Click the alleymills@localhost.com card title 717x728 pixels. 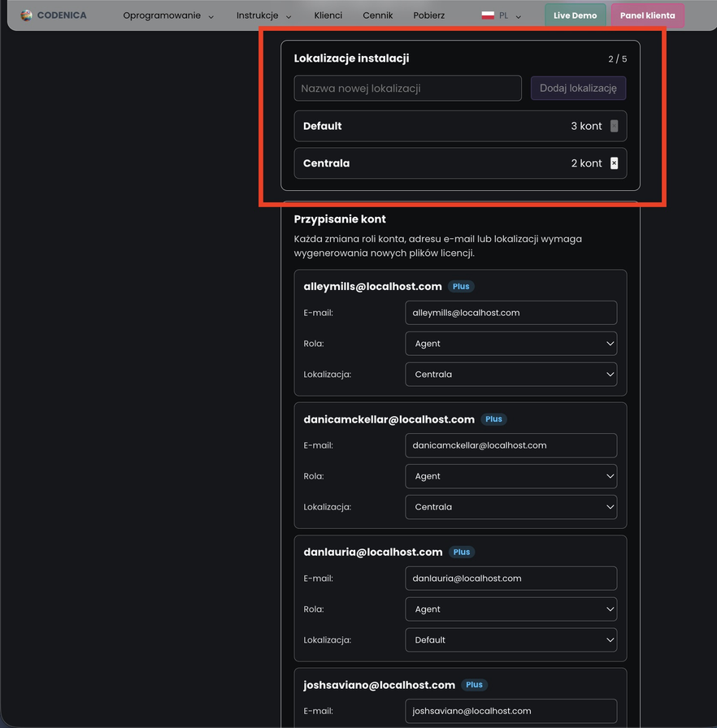372,287
